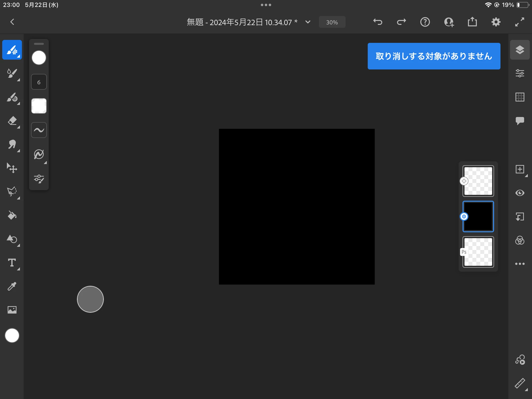Select the Clone Stamp healing tool
Screen dimensions: 532x399
click(12, 145)
